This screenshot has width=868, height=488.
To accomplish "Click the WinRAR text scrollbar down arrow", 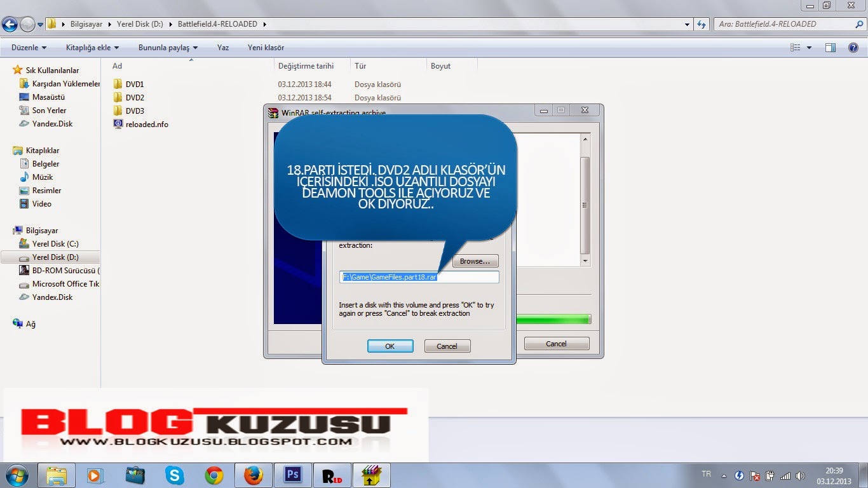I will (585, 261).
